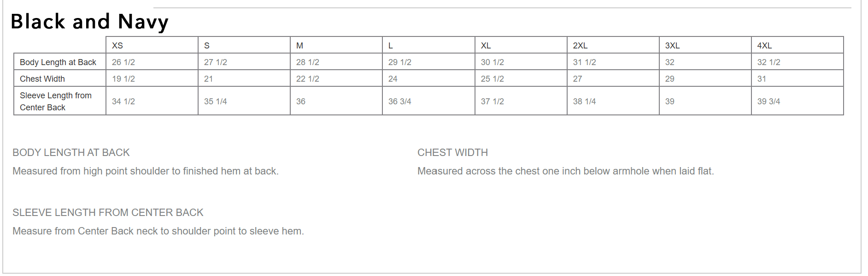Select the L sleeve length value 36 3/4
The image size is (868, 276).
click(399, 102)
